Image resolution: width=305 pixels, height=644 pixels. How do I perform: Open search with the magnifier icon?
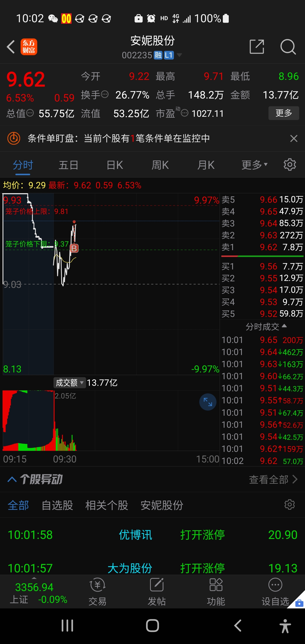(x=288, y=47)
